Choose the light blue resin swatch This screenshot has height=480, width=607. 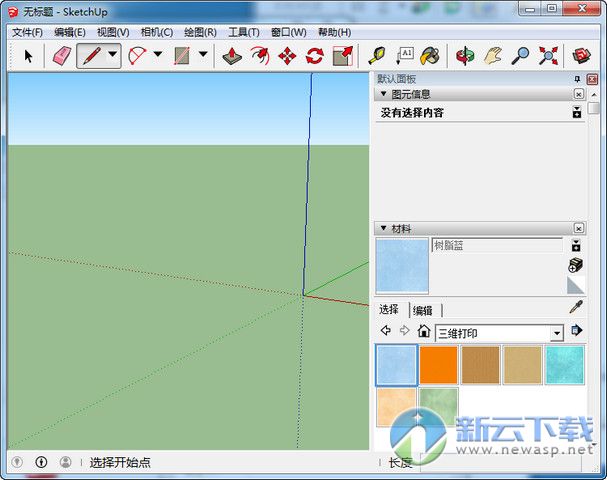pyautogui.click(x=396, y=365)
